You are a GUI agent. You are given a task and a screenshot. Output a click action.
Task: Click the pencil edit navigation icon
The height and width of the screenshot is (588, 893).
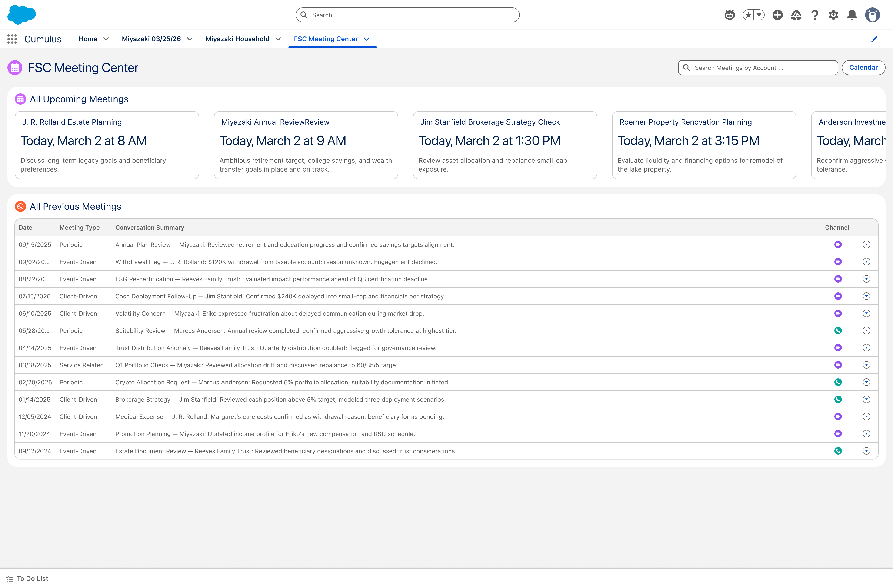coord(874,39)
